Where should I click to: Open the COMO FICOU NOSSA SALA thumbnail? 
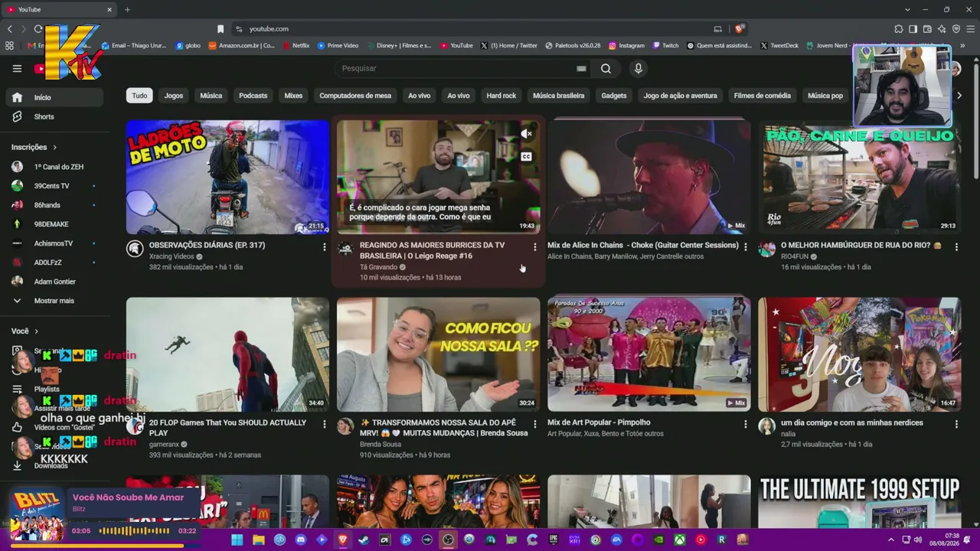pyautogui.click(x=438, y=354)
